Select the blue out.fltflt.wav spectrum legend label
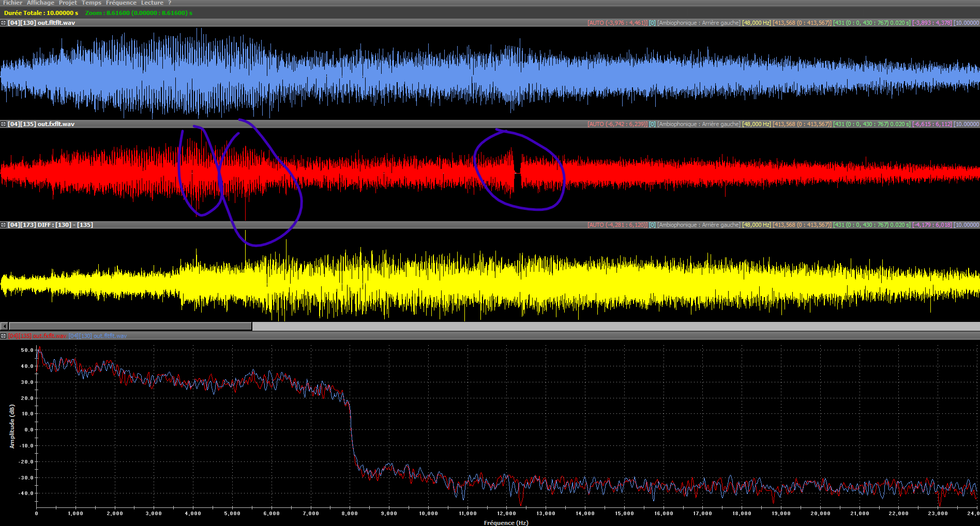 pyautogui.click(x=98, y=336)
